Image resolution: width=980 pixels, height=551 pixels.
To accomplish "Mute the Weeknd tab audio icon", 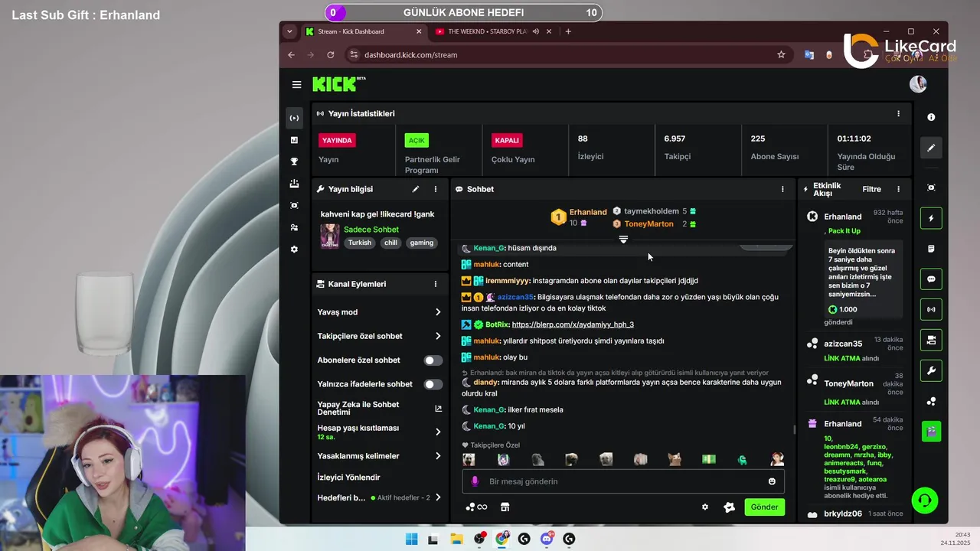I will [x=536, y=31].
